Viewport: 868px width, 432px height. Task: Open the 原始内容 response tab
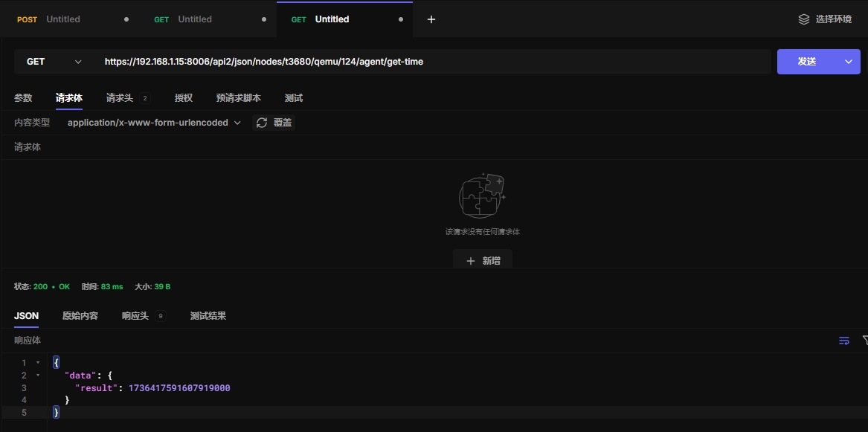pos(80,316)
